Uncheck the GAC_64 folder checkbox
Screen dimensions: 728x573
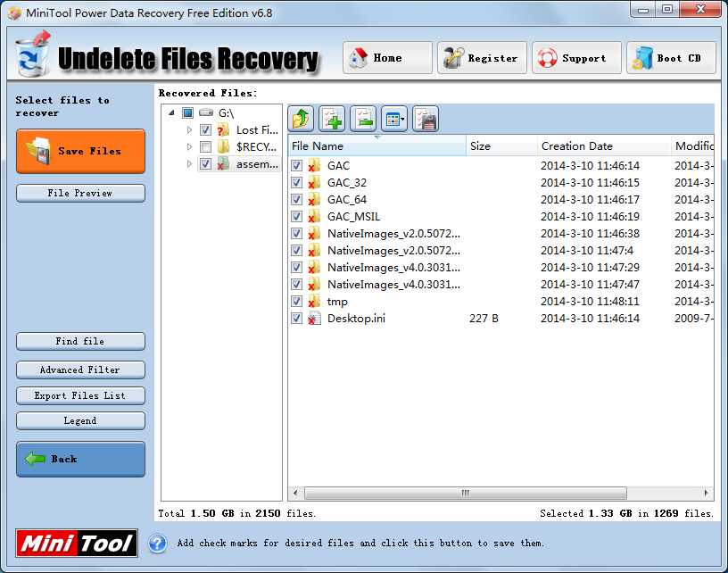click(x=297, y=200)
